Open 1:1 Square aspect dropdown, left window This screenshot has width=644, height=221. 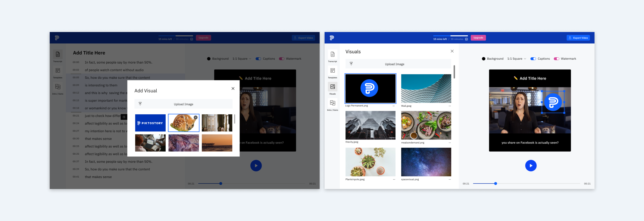(242, 59)
